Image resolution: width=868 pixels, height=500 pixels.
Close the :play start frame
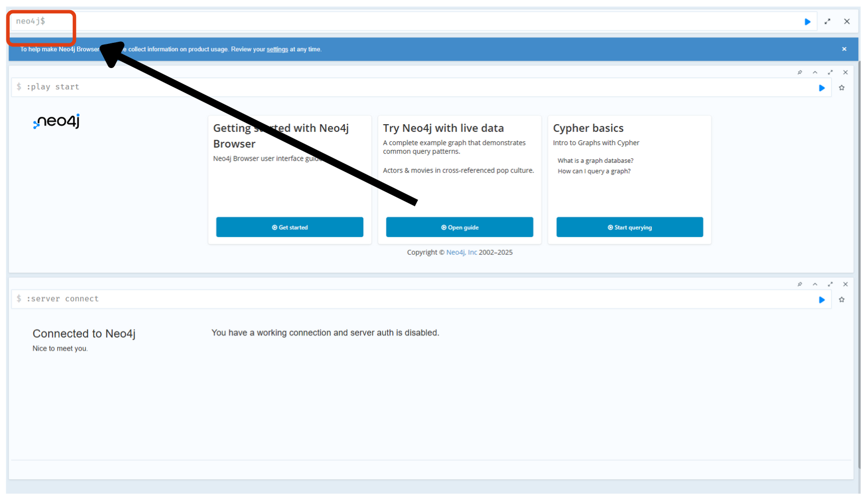click(846, 72)
